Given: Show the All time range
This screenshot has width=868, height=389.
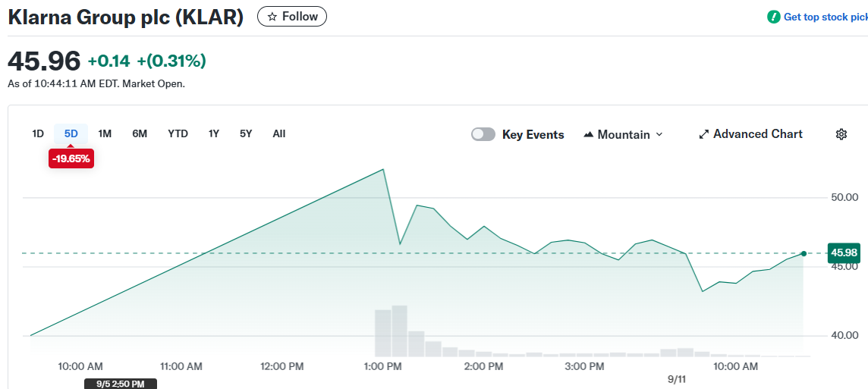Looking at the screenshot, I should (279, 133).
